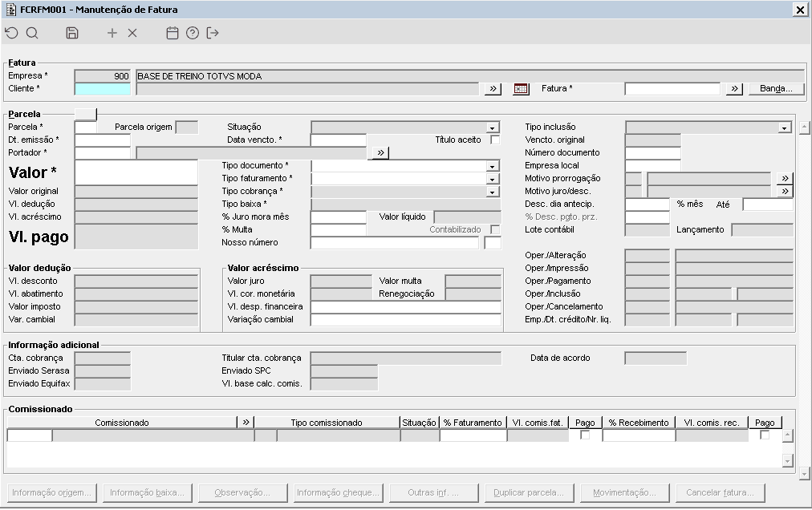The image size is (812, 510).
Task: Click the large Valor input field
Action: click(x=136, y=172)
